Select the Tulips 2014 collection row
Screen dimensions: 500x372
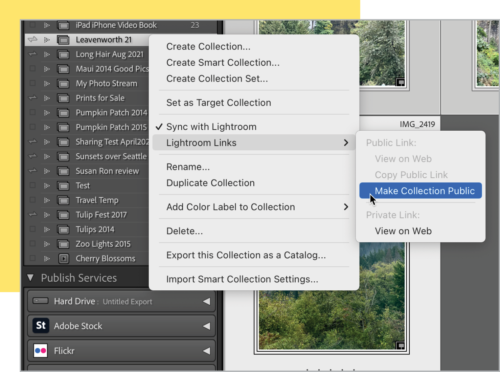click(87, 230)
